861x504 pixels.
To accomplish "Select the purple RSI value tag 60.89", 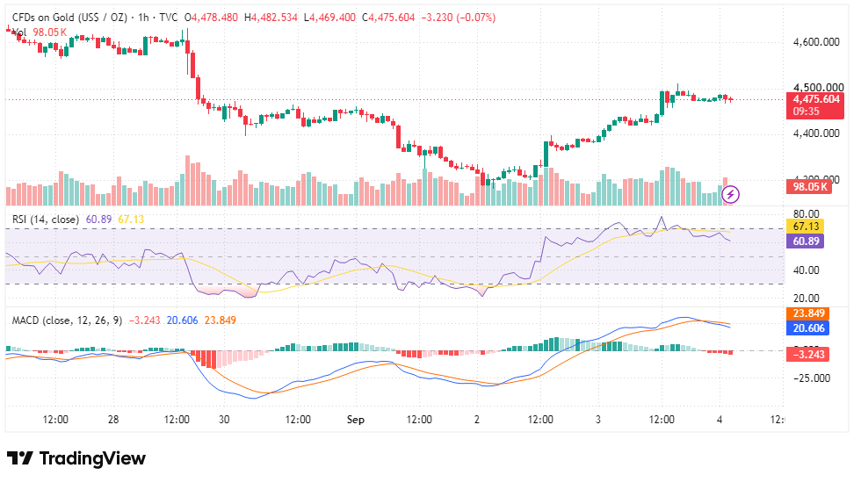I will (805, 241).
